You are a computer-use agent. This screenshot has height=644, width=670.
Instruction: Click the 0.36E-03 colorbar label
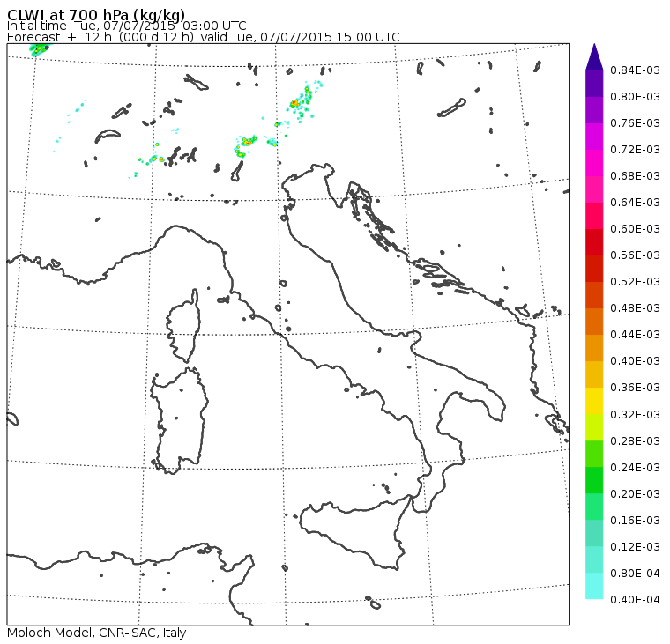[x=635, y=388]
